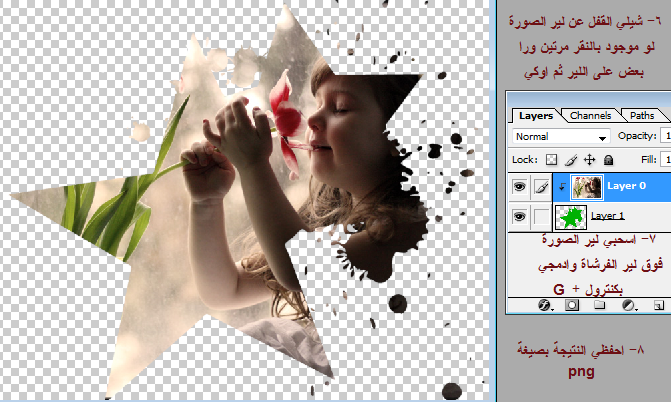This screenshot has height=402, width=671.
Task: Toggle the empty link box on Layer 1
Action: 540,216
